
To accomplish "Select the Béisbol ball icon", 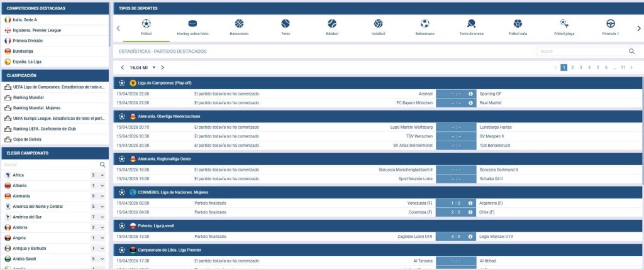I will pyautogui.click(x=332, y=23).
